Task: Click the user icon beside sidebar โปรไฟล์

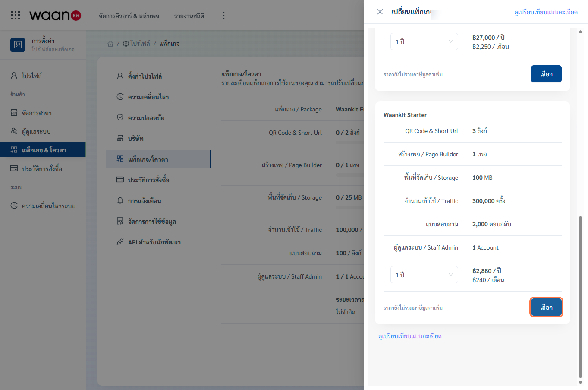Action: 14,76
